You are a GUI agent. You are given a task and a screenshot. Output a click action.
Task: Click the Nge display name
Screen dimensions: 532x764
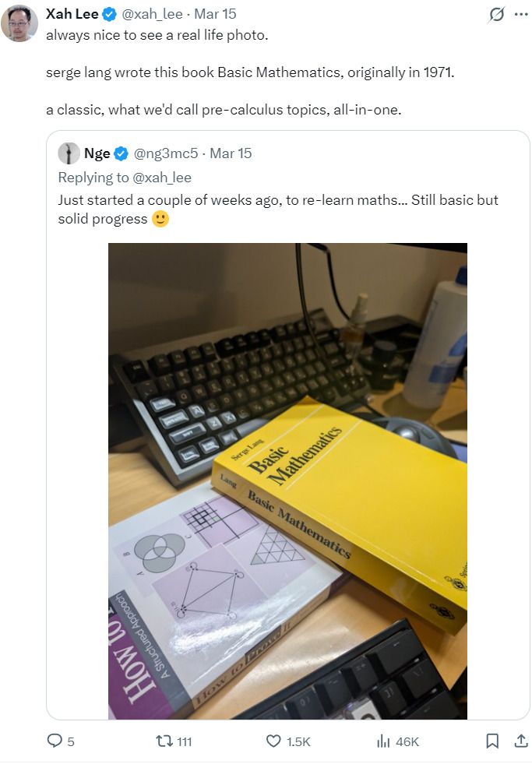97,153
